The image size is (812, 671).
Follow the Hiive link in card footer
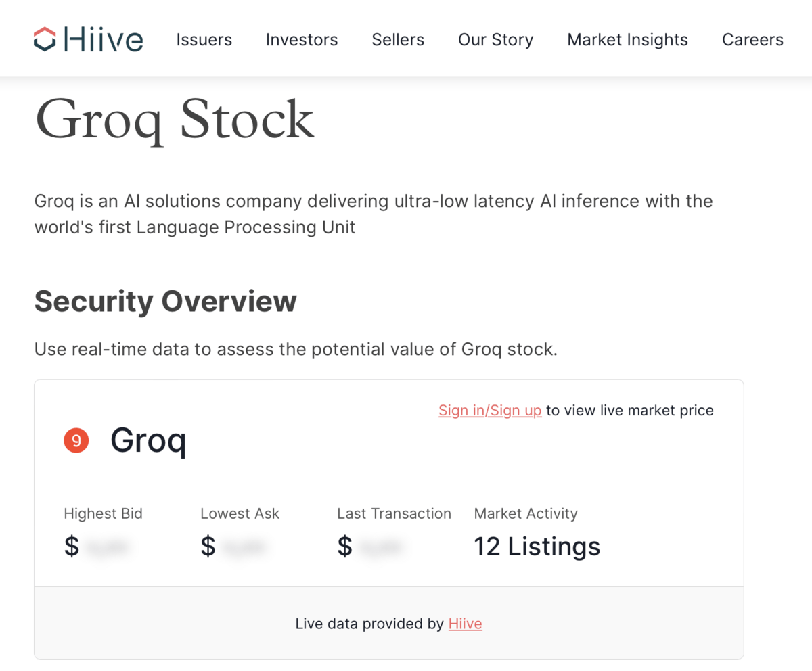point(466,624)
